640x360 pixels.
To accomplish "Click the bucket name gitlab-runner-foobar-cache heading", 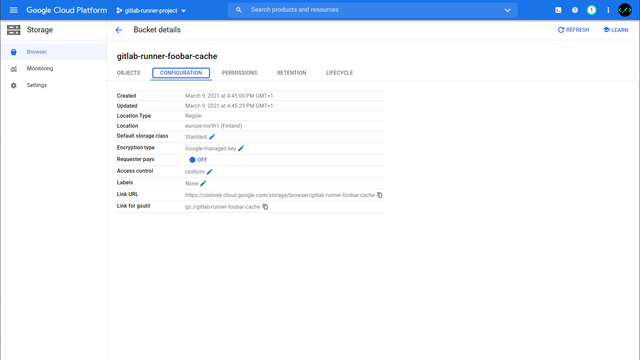I will [x=167, y=56].
